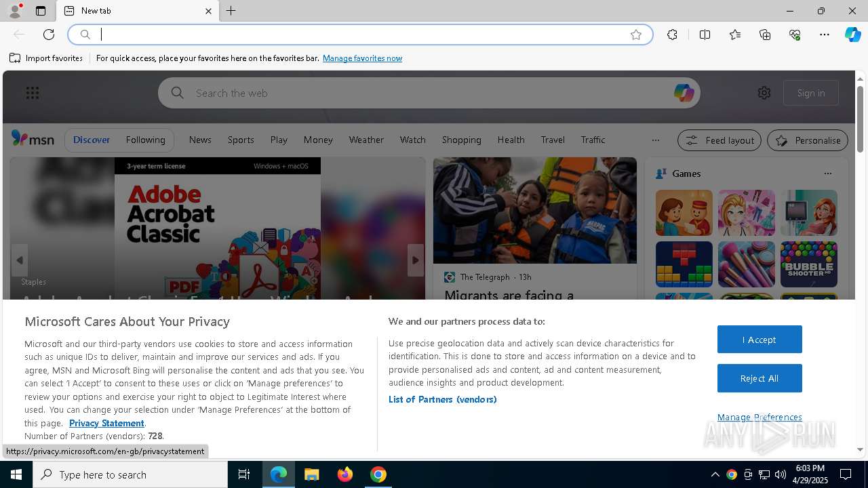The height and width of the screenshot is (488, 868).
Task: Open the Weather menu item
Action: click(x=366, y=140)
